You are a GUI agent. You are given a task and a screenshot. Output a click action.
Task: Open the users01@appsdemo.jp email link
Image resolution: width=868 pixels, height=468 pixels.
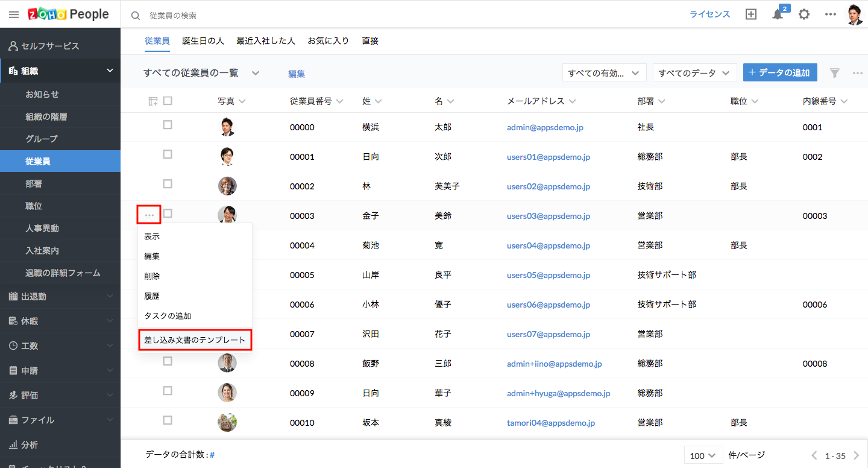point(548,157)
